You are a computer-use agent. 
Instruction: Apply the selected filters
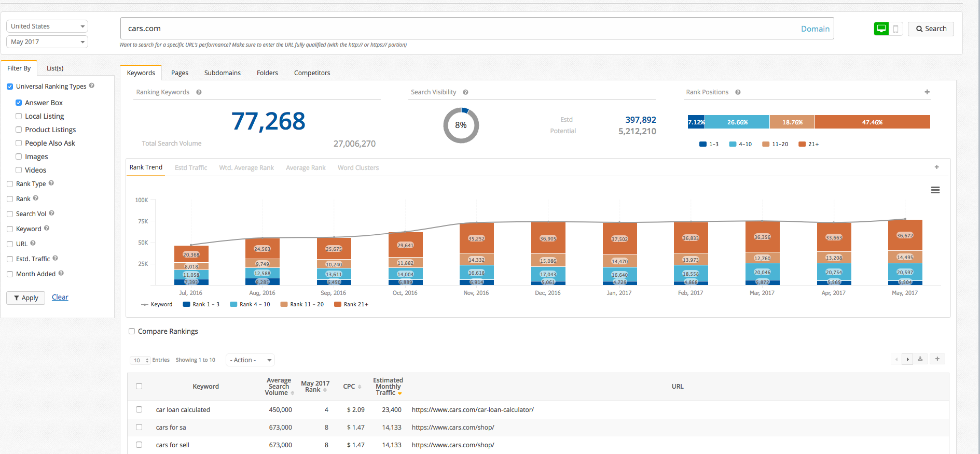tap(25, 298)
